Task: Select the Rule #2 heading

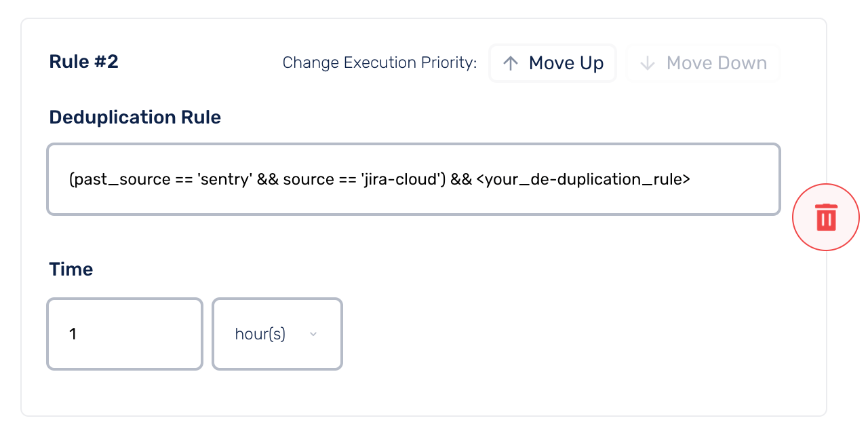Action: [x=84, y=62]
